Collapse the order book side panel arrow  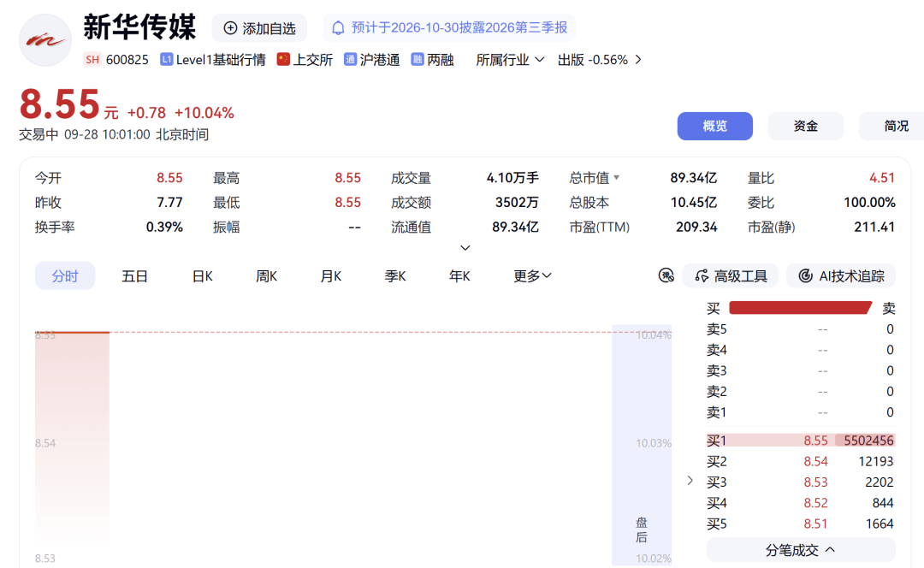coord(690,481)
